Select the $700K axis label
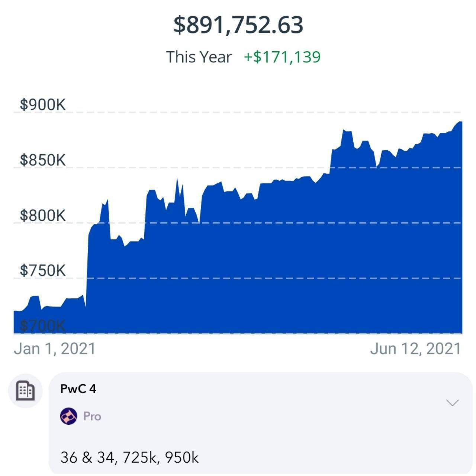The image size is (476, 476). point(43,326)
